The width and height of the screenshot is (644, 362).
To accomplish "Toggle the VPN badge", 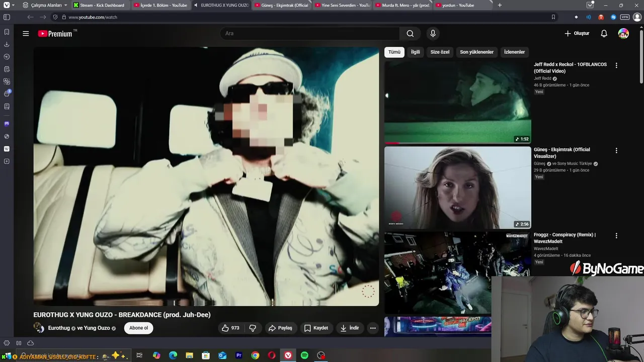I will tap(625, 17).
